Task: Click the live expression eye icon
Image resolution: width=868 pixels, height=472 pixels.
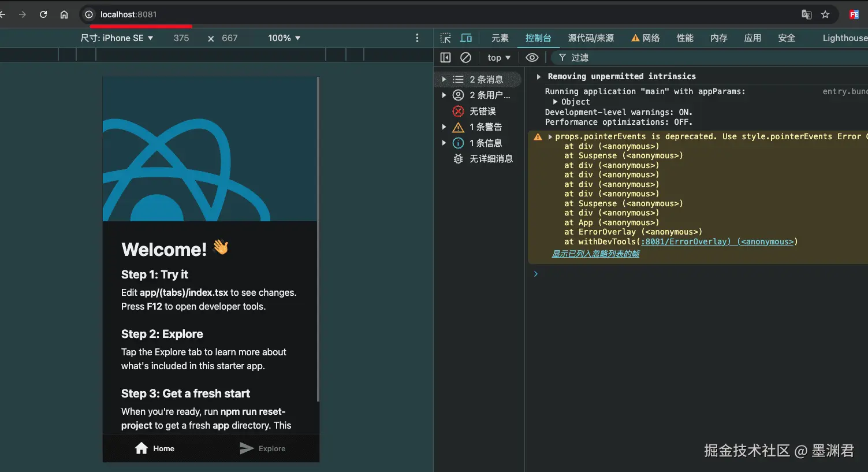Action: point(532,58)
